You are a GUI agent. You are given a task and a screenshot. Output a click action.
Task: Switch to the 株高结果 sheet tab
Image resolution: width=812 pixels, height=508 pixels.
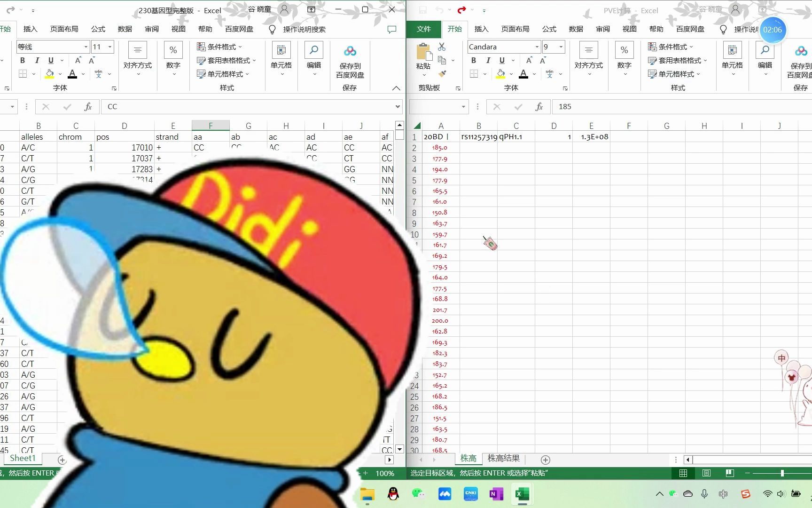503,459
